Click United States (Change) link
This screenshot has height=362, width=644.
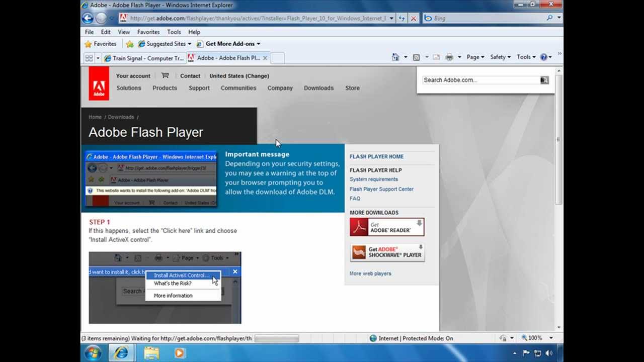(239, 76)
